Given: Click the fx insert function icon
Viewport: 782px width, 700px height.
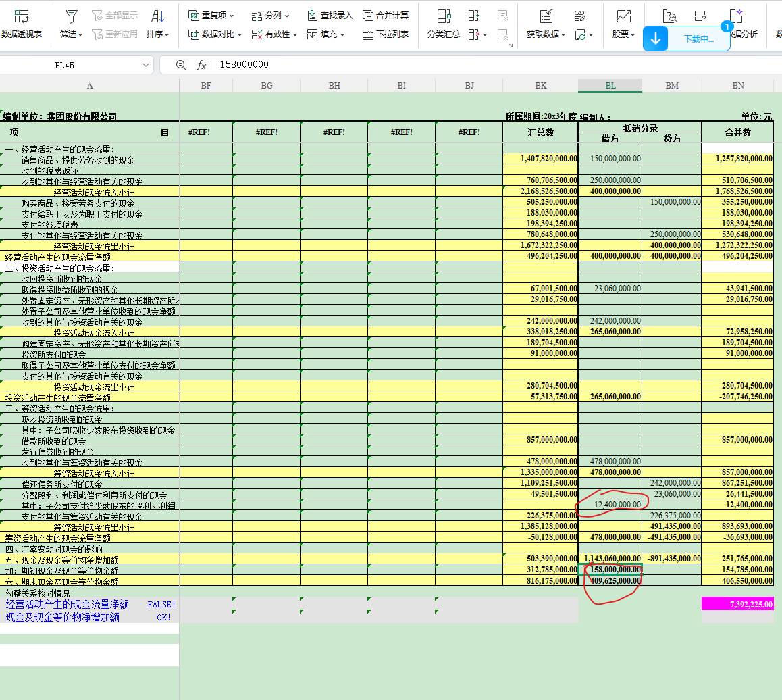Looking at the screenshot, I should (x=201, y=65).
